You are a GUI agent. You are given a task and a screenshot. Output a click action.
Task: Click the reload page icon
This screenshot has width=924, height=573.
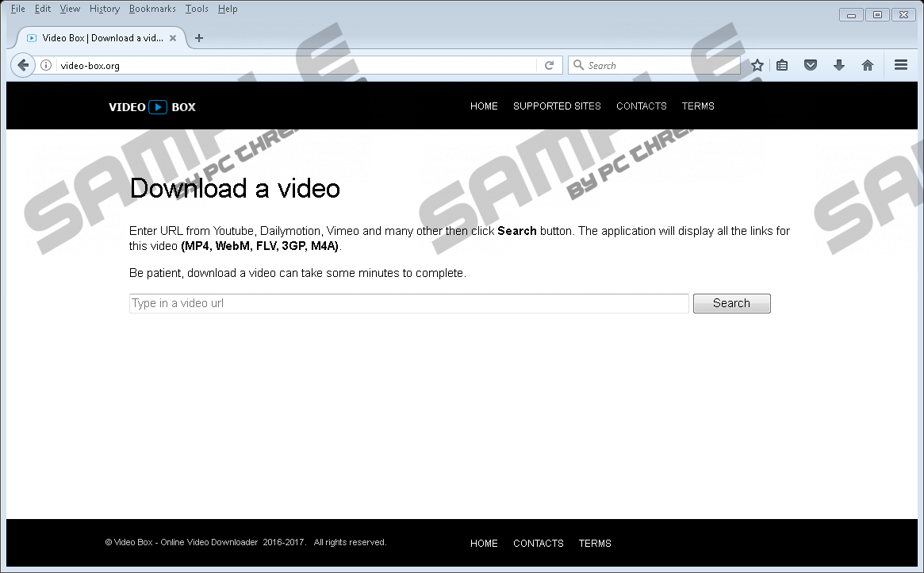coord(549,66)
